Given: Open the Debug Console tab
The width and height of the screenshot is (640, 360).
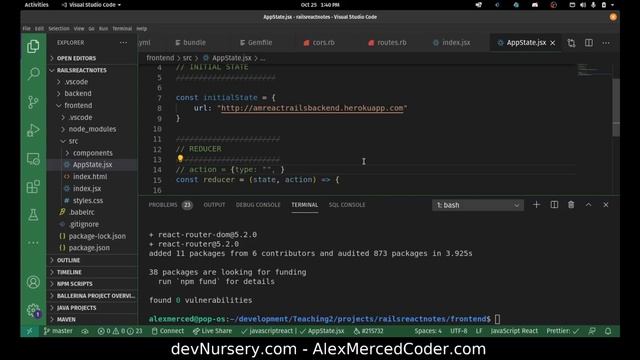Looking at the screenshot, I should point(258,205).
